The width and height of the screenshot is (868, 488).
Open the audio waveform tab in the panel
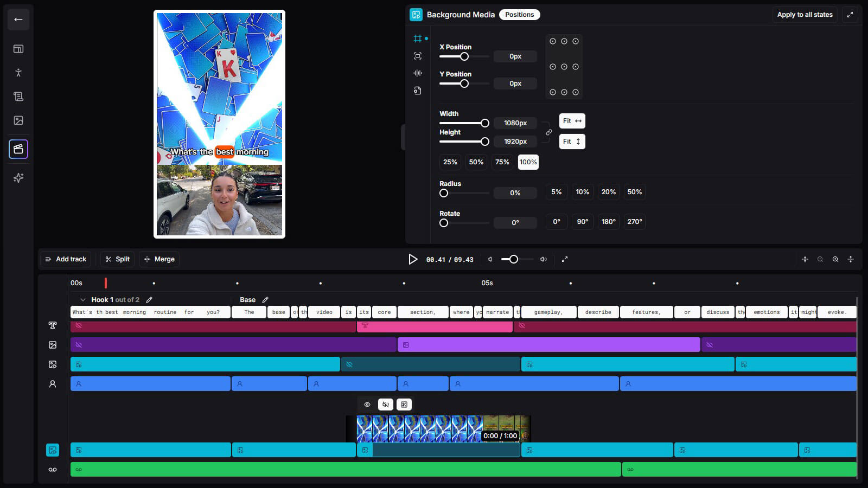417,73
